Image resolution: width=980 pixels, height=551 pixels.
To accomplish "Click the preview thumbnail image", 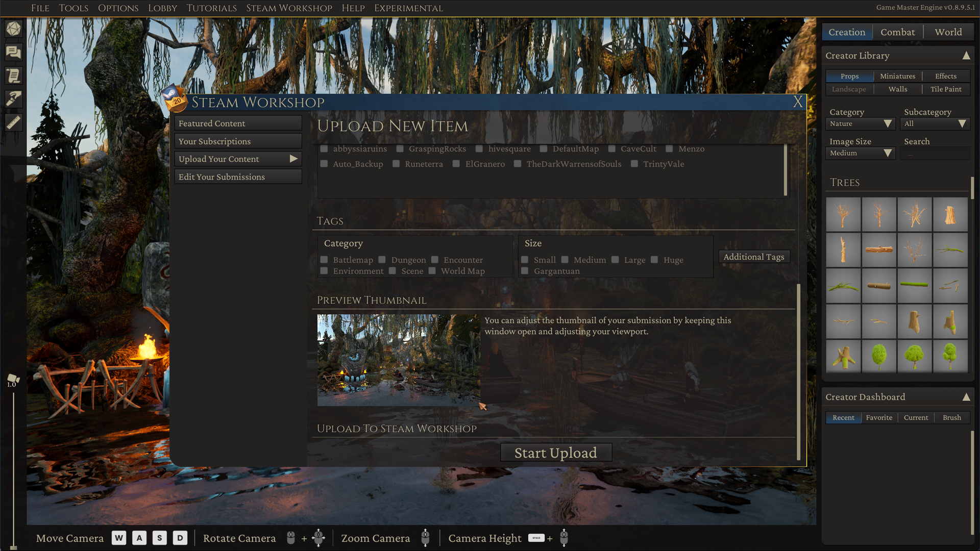I will coord(399,360).
